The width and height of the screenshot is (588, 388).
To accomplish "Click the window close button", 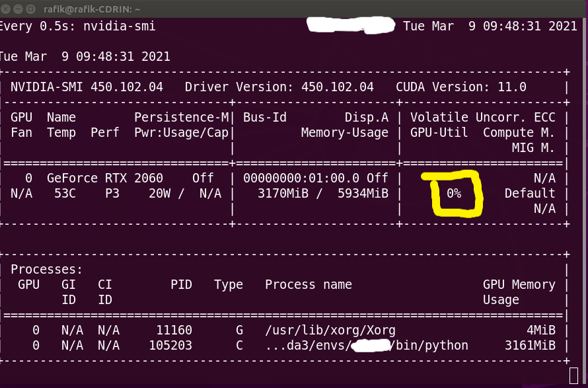I will click(7, 9).
